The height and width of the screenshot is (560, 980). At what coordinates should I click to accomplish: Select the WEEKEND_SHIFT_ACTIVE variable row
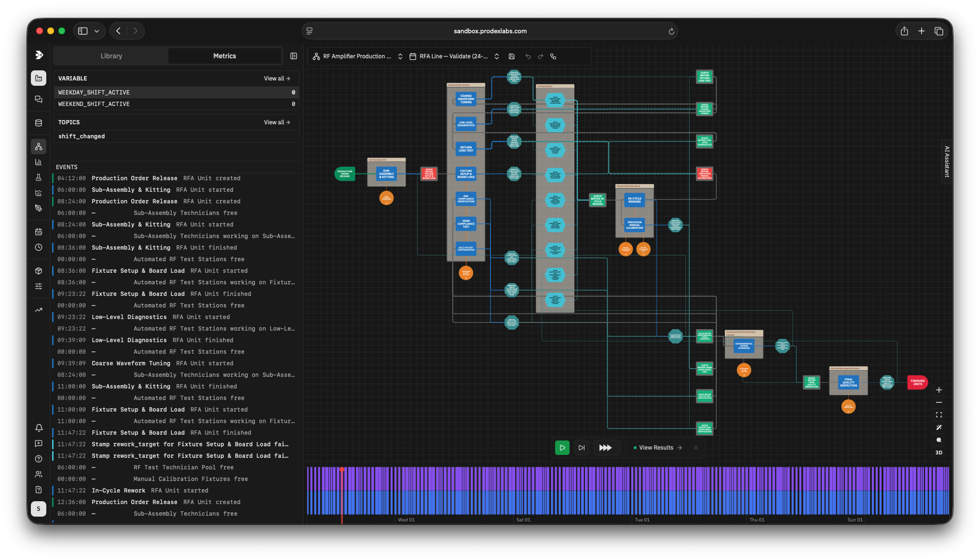177,104
